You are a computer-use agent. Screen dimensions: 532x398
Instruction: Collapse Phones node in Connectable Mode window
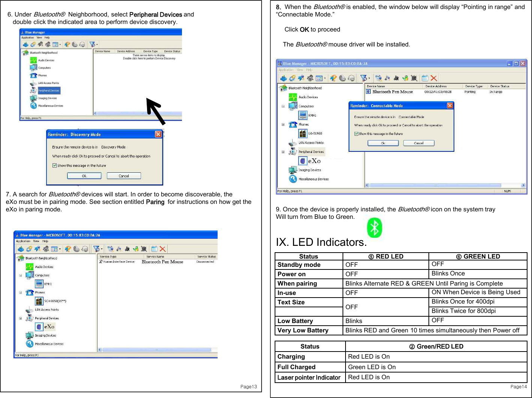click(x=283, y=124)
